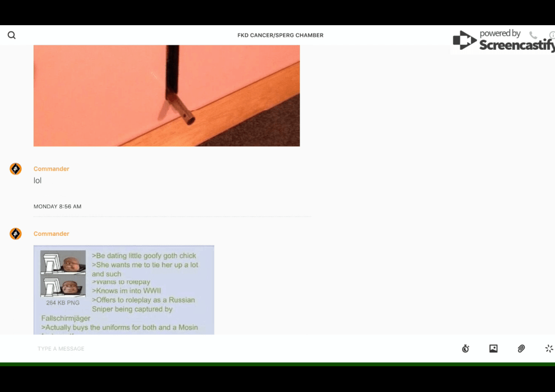The width and height of the screenshot is (555, 392).
Task: Click the 264 KB PNG label
Action: pyautogui.click(x=62, y=303)
